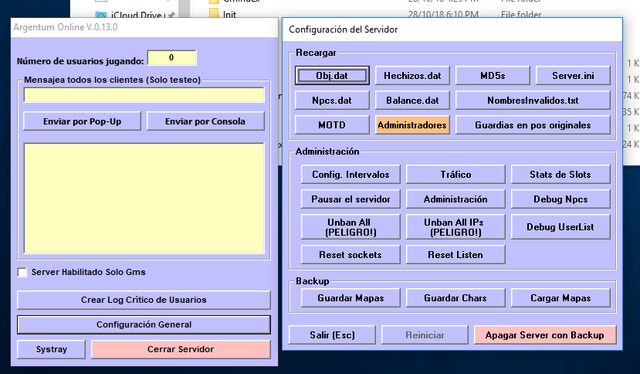The height and width of the screenshot is (374, 640).
Task: Click Enviar por Pop-Up
Action: click(82, 121)
